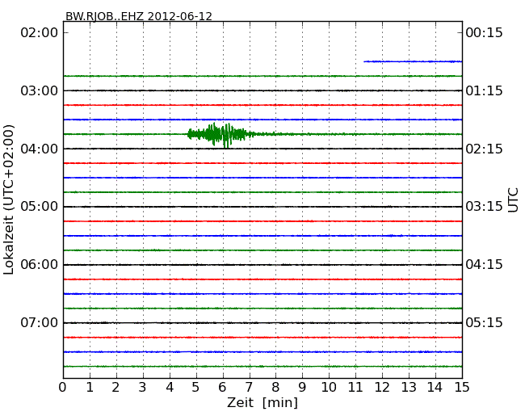Select the 7 minute tick label
The height and width of the screenshot is (420, 525).
249,388
